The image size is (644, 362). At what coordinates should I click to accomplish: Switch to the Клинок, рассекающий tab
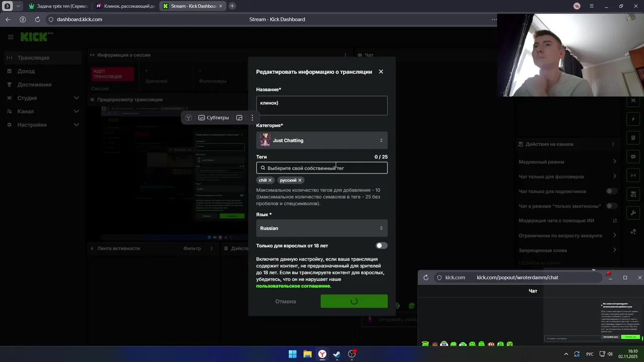[125, 6]
